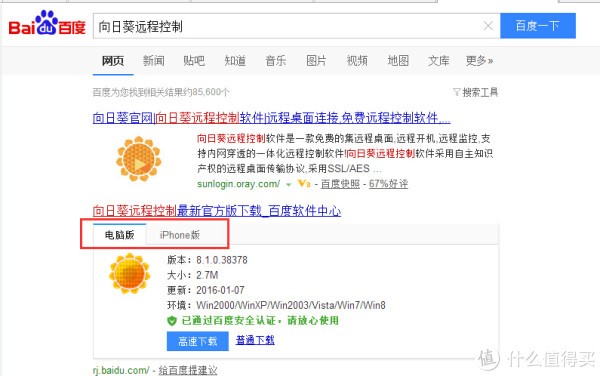The width and height of the screenshot is (600, 376).
Task: Click the 百度一下 search button
Action: click(538, 26)
